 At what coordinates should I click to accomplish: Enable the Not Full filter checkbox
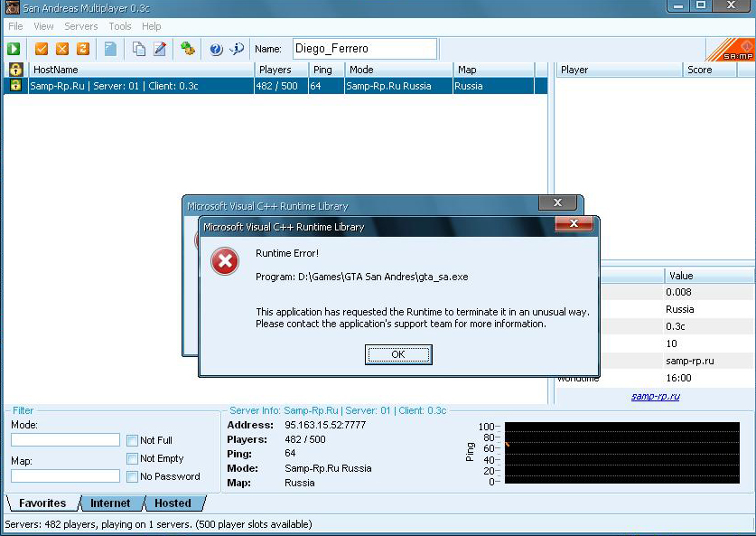coord(132,440)
